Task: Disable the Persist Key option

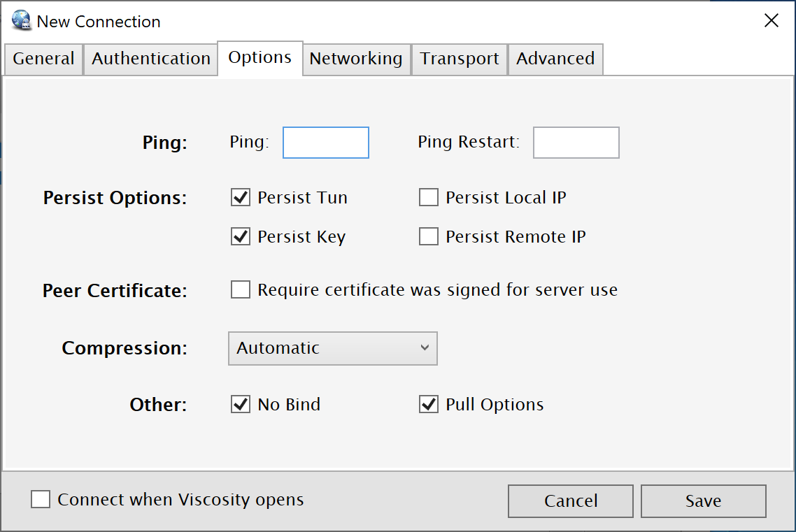Action: click(240, 236)
